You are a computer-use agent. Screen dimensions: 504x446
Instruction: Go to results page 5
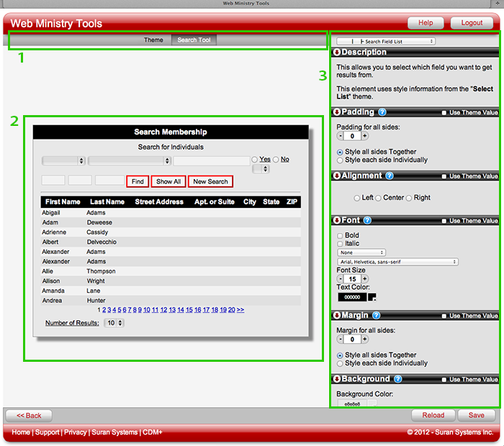[120, 310]
